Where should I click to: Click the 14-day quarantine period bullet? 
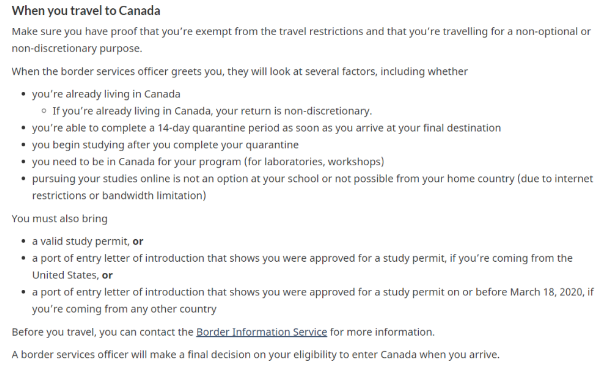[x=266, y=128]
